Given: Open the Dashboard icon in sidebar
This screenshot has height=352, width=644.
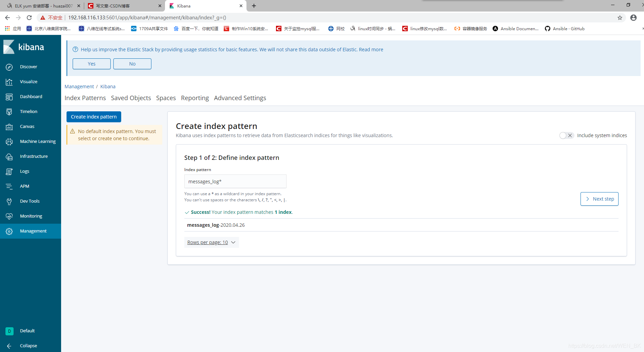Looking at the screenshot, I should click(9, 97).
